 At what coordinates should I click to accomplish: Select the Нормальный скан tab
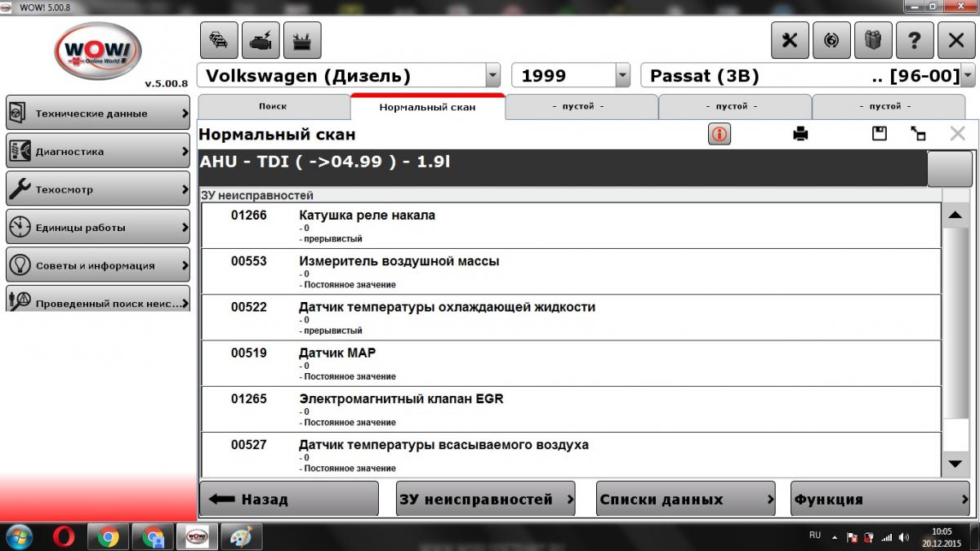click(x=427, y=107)
